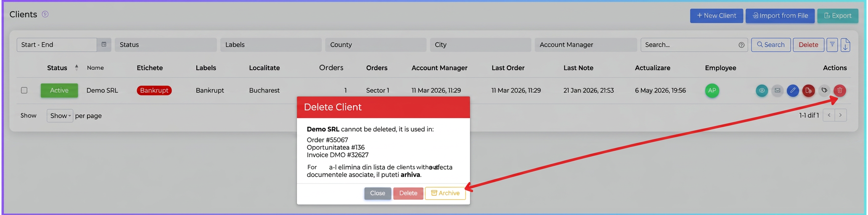Click the help icon next to Clients title
This screenshot has height=215, width=868.
(45, 14)
